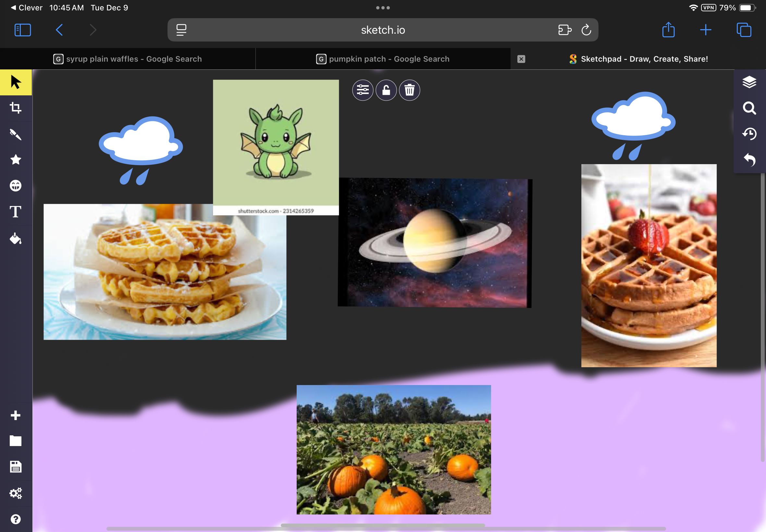Screen dimensions: 766x532
Task: Select the Crop tool in left toolbar
Action: (x=16, y=108)
